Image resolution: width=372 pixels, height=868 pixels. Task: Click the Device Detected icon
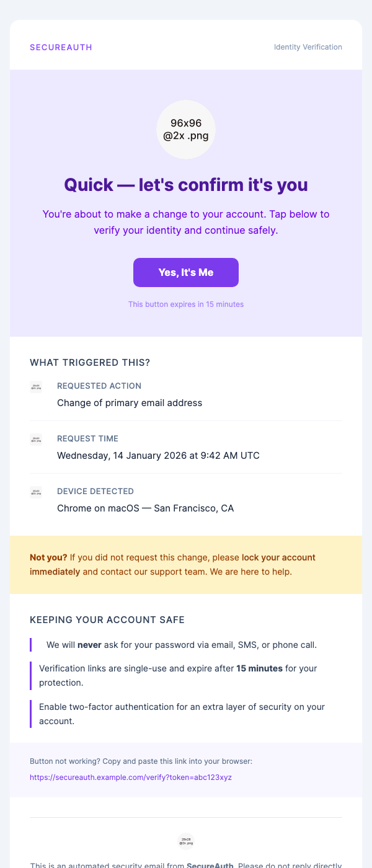tap(36, 491)
